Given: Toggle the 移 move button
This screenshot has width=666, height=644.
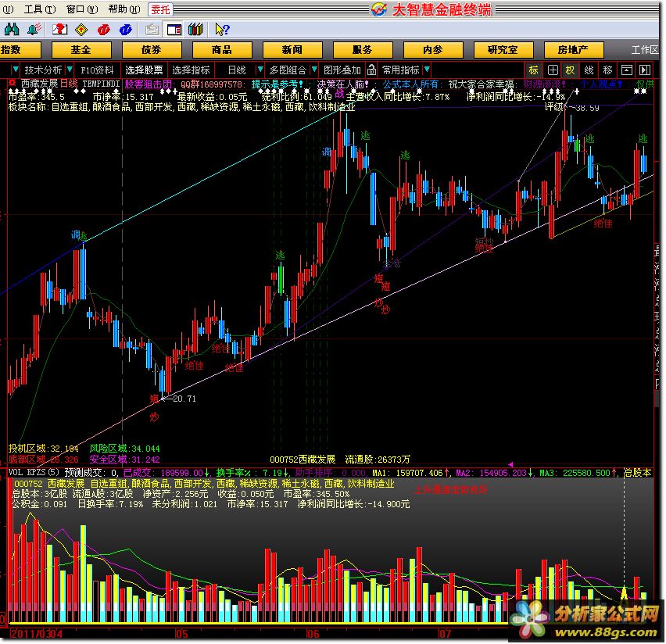Looking at the screenshot, I should point(608,70).
